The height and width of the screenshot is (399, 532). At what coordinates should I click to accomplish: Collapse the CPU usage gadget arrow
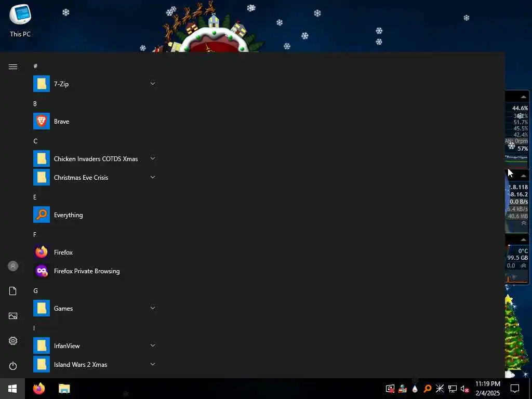click(523, 97)
